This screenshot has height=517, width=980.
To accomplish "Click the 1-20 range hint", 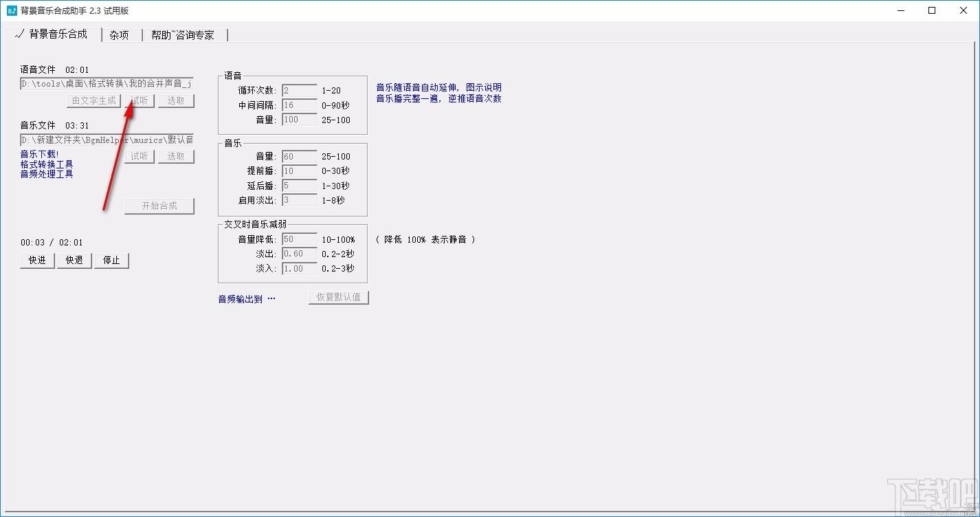I will (331, 91).
